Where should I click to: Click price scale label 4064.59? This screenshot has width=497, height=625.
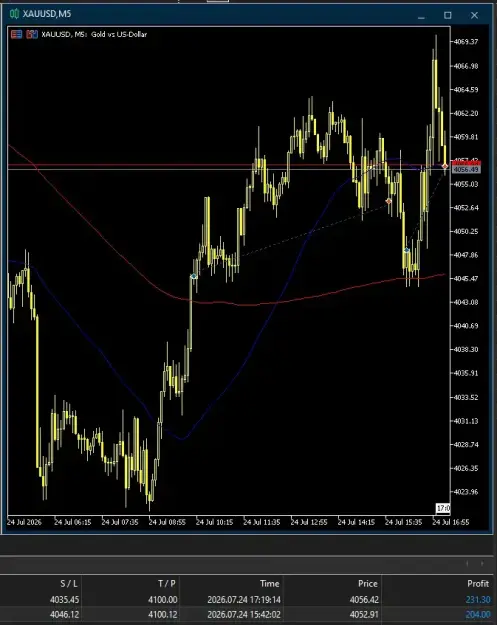coord(466,89)
